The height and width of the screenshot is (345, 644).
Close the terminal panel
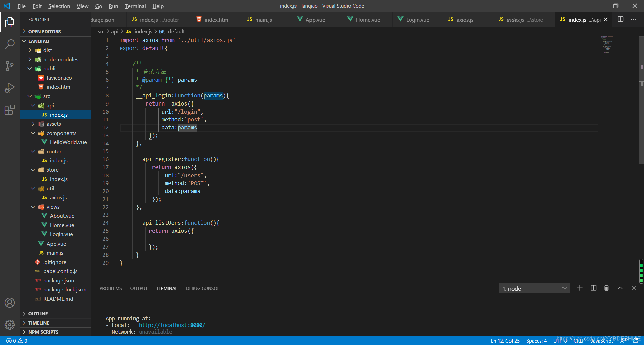633,288
